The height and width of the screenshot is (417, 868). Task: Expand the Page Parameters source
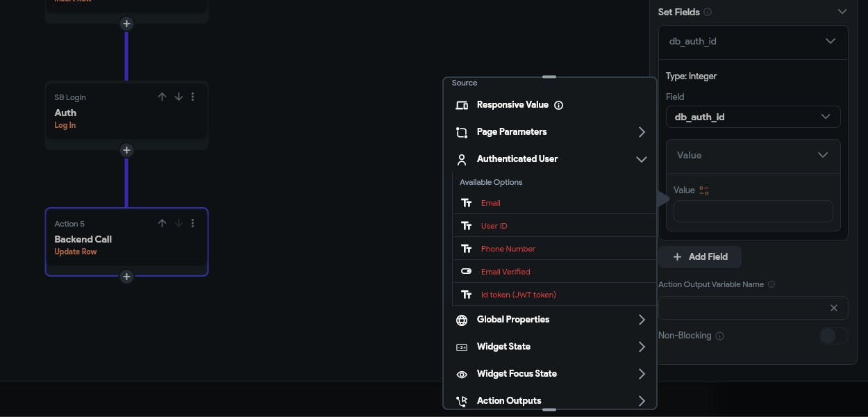coord(641,132)
